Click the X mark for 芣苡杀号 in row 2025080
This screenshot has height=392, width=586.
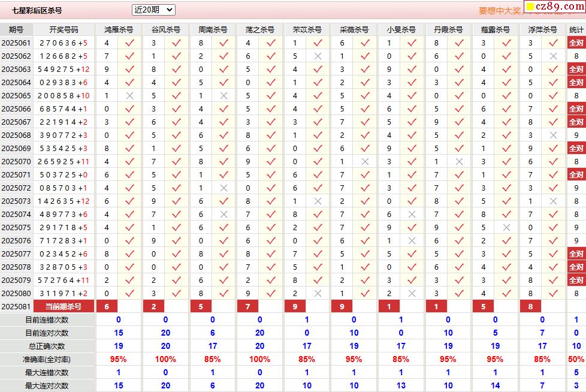click(x=318, y=293)
